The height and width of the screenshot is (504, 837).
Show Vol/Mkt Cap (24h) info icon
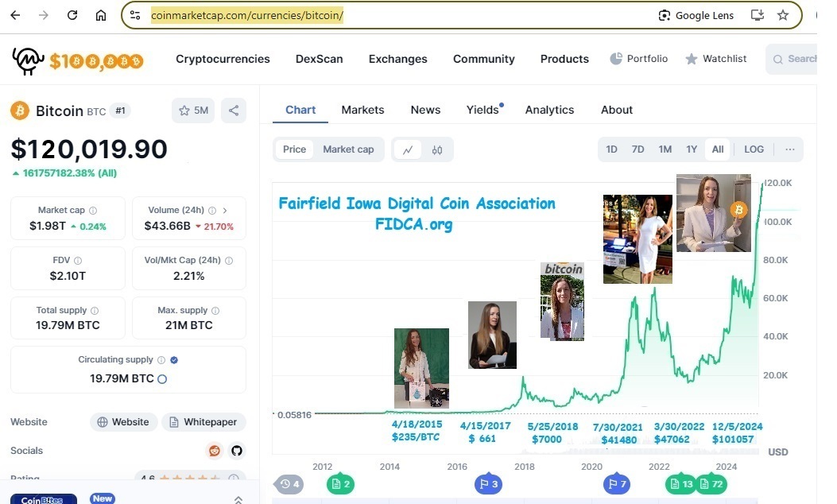229,261
